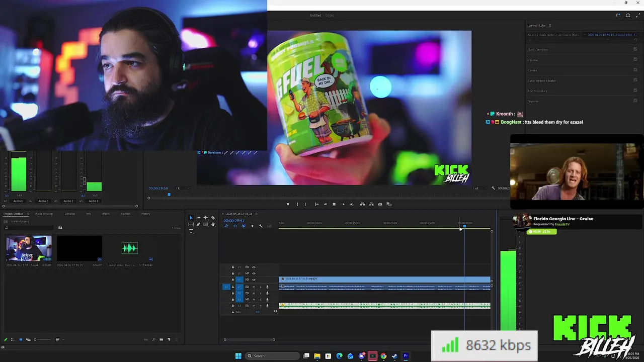Select the Rectangle tool
The width and height of the screenshot is (644, 362).
[x=206, y=224]
